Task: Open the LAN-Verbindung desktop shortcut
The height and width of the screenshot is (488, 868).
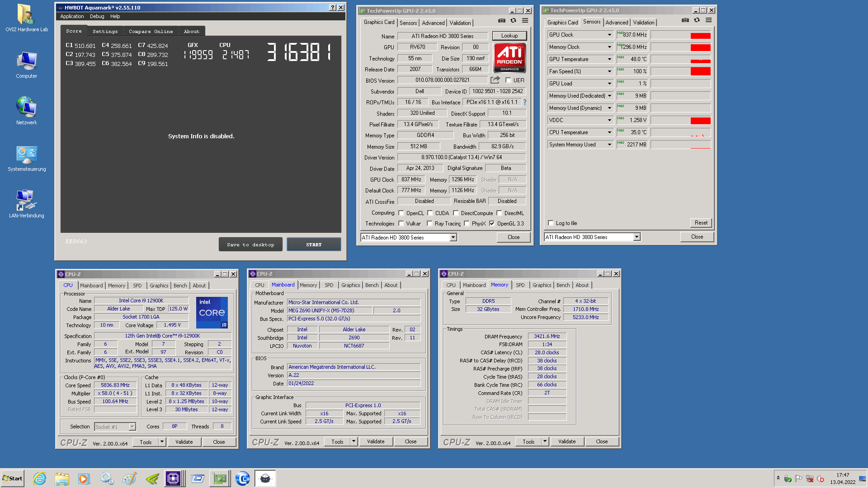Action: (27, 204)
